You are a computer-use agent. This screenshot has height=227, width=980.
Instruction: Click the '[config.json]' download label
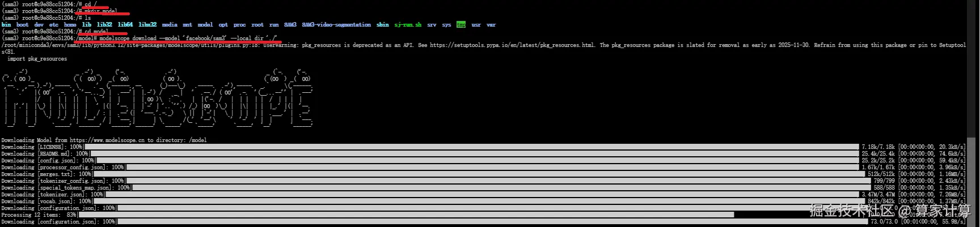click(x=57, y=161)
